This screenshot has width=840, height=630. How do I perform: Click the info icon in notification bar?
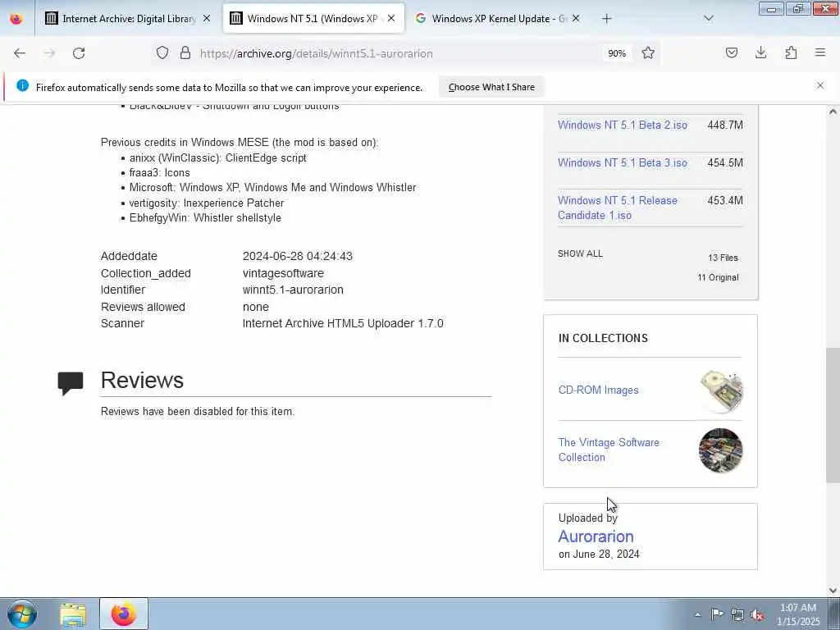click(x=22, y=85)
